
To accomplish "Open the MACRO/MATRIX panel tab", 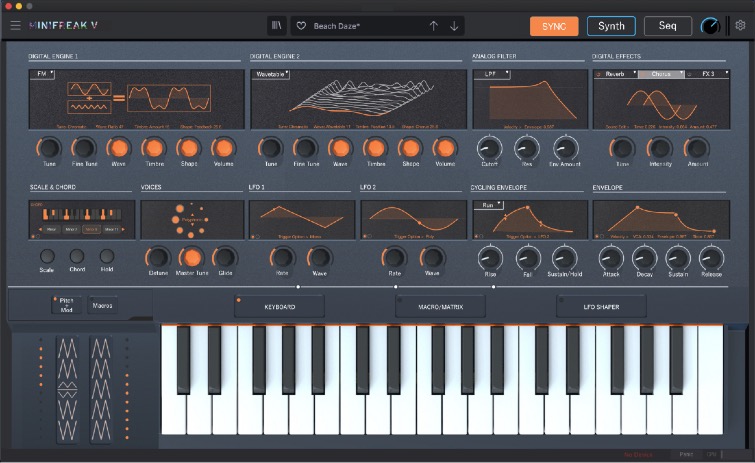I will pos(440,307).
